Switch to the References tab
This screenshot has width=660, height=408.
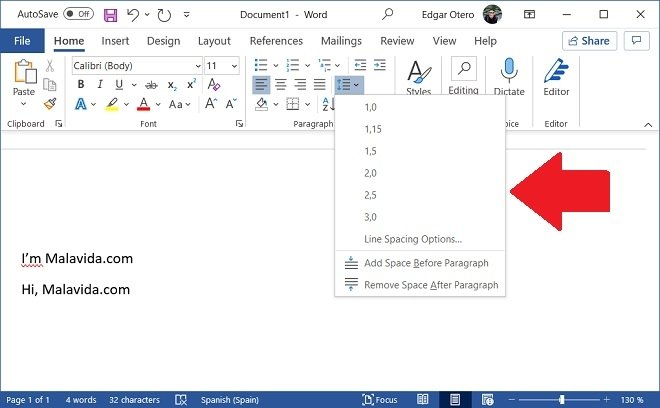point(276,41)
